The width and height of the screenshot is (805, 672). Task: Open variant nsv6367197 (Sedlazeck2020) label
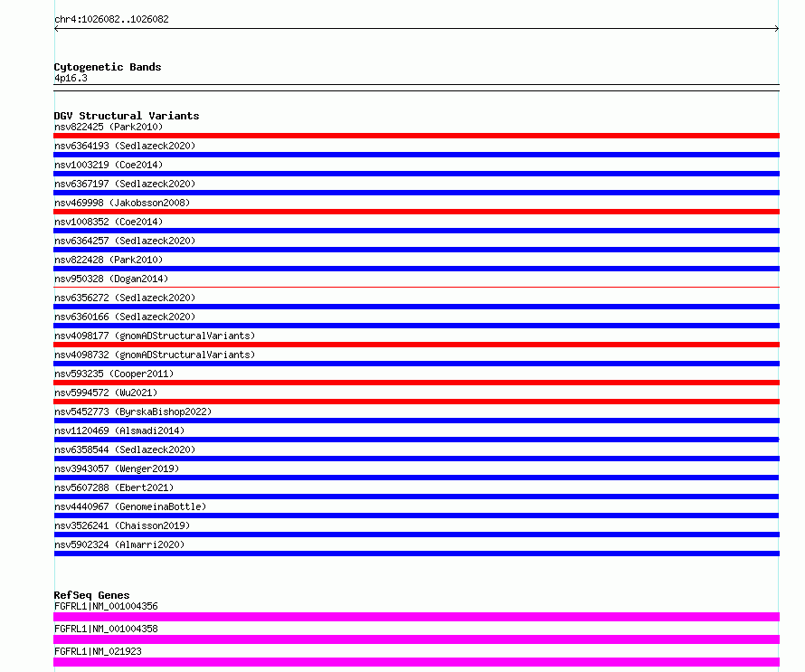coord(125,184)
